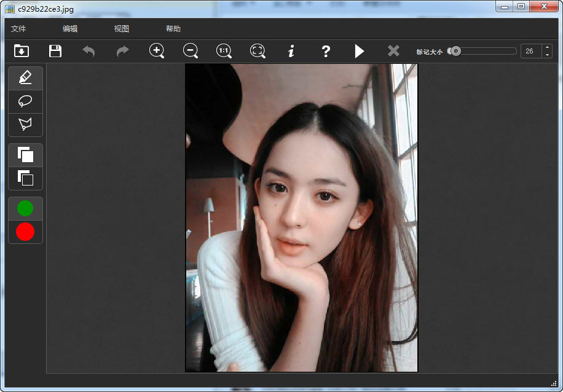Click the redo arrow in the toolbar
This screenshot has height=392, width=563.
pos(123,51)
